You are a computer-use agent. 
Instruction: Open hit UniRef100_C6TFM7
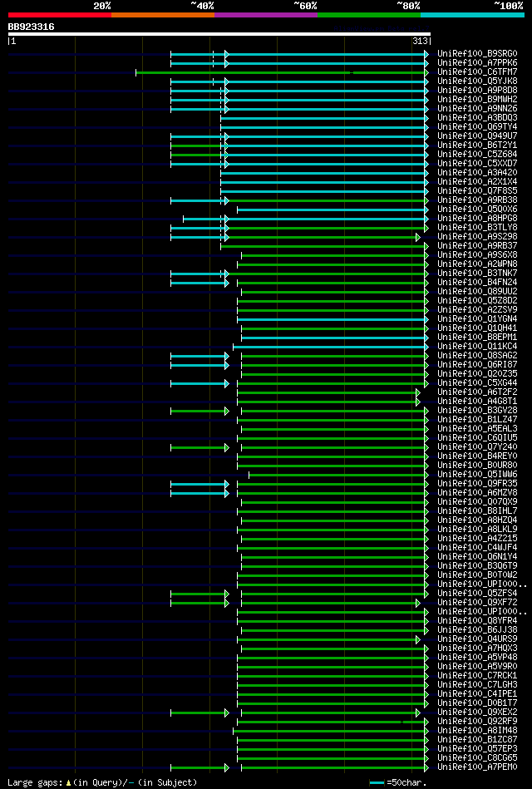tap(478, 72)
